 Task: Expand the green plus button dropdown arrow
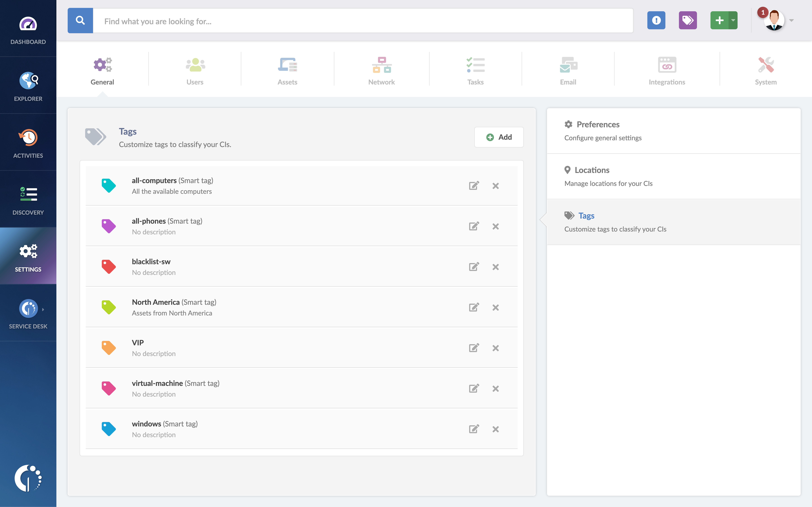[x=733, y=20]
